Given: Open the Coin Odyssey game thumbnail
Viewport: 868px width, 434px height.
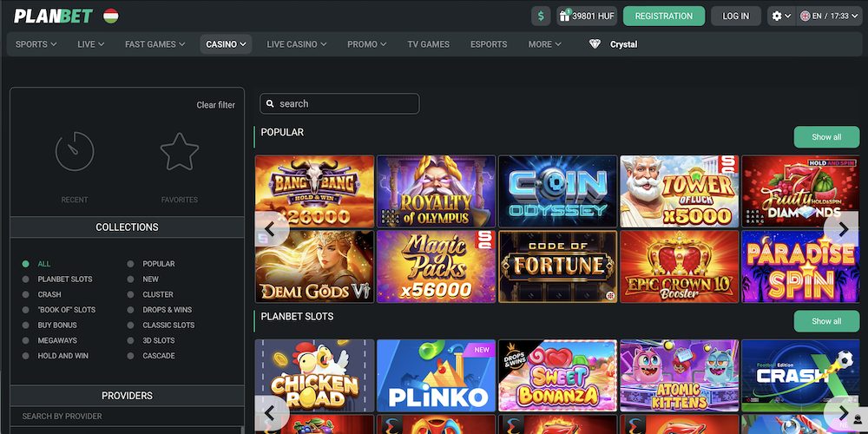Looking at the screenshot, I should (557, 191).
